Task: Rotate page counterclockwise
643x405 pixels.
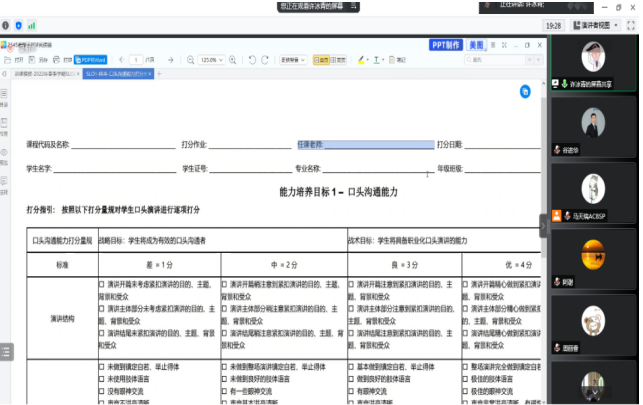Action: (252, 60)
